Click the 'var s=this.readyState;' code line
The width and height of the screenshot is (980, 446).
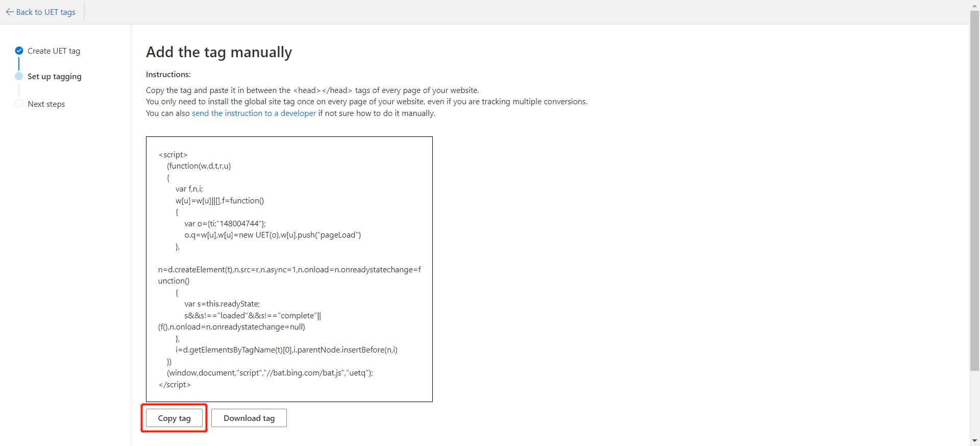click(222, 303)
